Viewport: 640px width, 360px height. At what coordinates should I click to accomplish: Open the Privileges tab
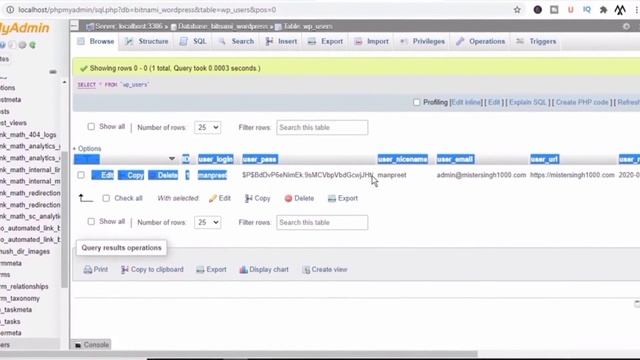[x=423, y=41]
